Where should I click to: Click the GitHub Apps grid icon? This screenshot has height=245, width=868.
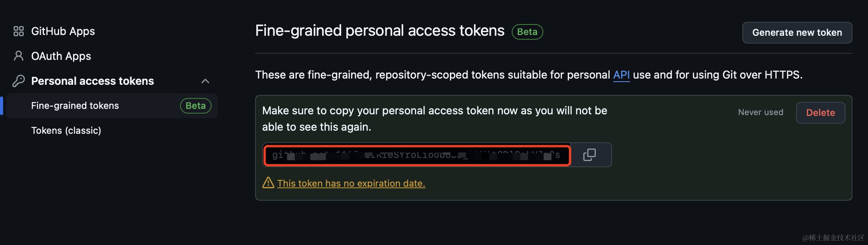(18, 31)
